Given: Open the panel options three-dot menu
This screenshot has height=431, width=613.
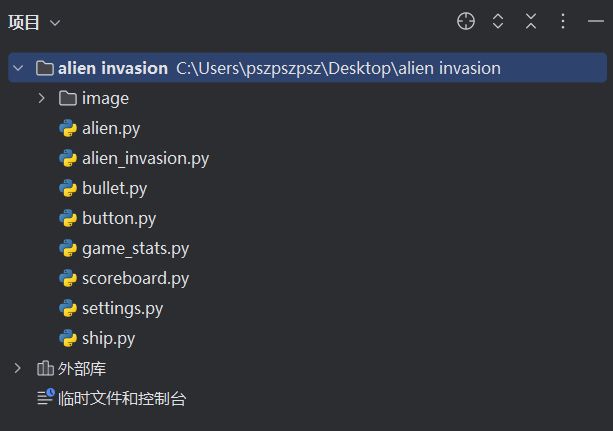Looking at the screenshot, I should [x=563, y=21].
